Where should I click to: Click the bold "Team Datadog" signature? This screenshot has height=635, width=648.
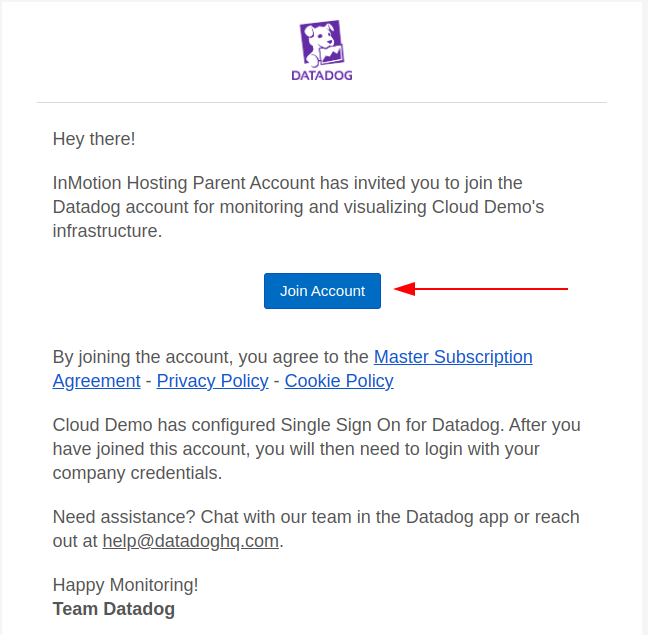click(x=114, y=609)
